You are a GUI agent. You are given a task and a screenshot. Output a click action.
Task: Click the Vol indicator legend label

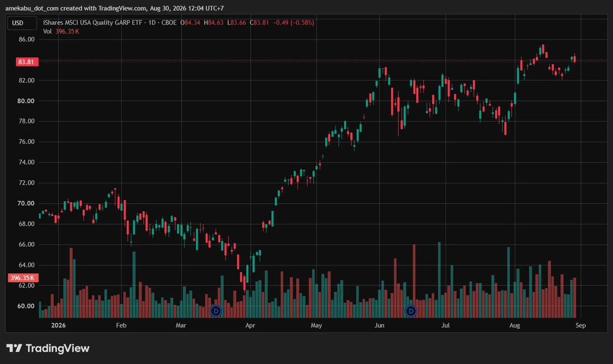coord(48,31)
